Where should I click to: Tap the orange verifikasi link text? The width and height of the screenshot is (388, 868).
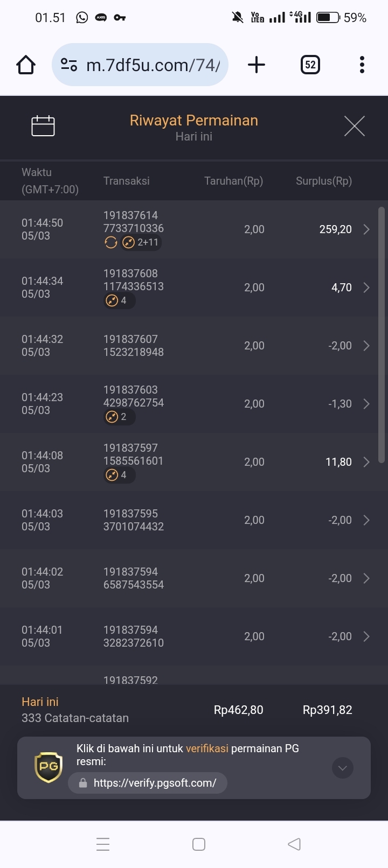[x=207, y=748]
